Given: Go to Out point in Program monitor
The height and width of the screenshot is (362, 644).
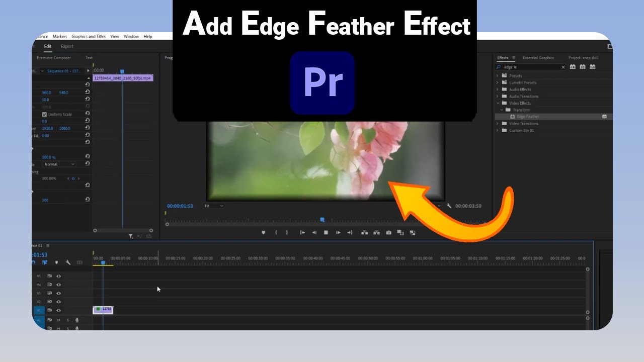Looking at the screenshot, I should [350, 232].
